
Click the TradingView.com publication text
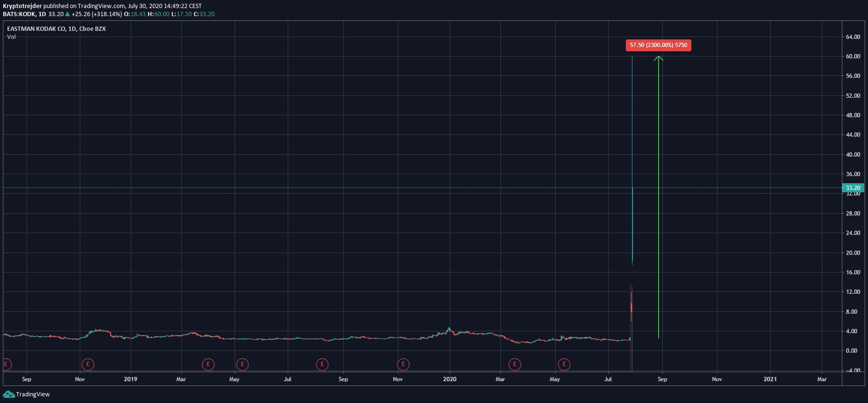point(101,6)
